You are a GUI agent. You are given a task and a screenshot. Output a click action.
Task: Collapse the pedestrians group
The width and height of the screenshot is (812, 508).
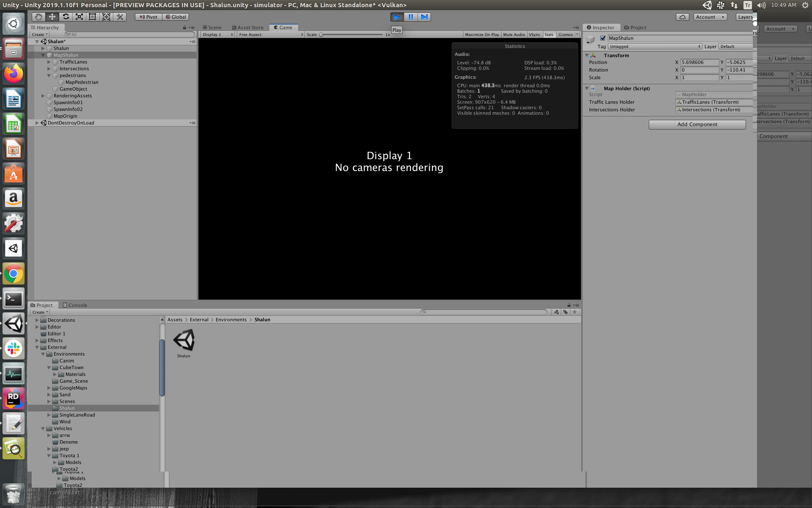pos(49,75)
